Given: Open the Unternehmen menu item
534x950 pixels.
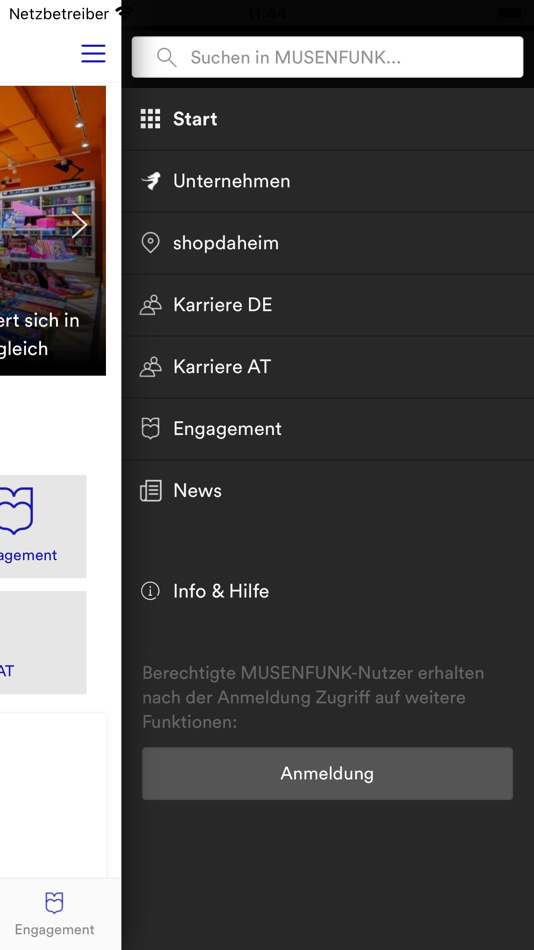Looking at the screenshot, I should pos(328,181).
